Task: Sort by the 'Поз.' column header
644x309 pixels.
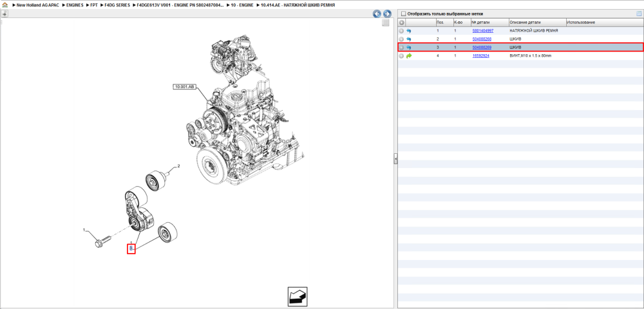Action: pyautogui.click(x=444, y=22)
